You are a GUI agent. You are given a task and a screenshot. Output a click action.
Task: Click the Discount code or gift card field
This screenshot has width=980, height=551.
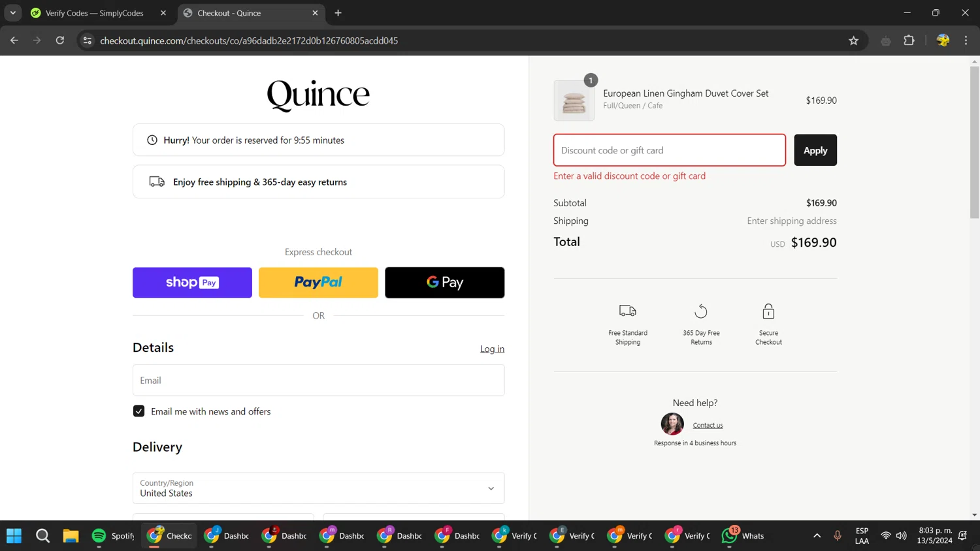coord(669,150)
